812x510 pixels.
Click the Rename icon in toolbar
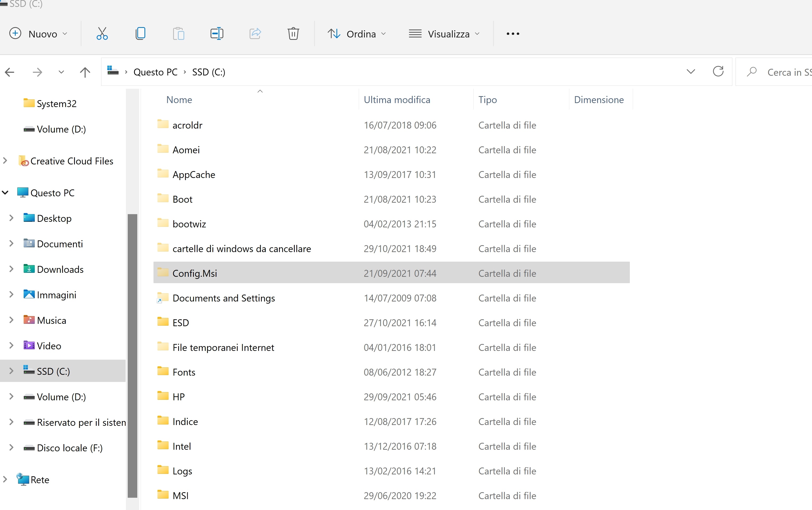tap(217, 34)
